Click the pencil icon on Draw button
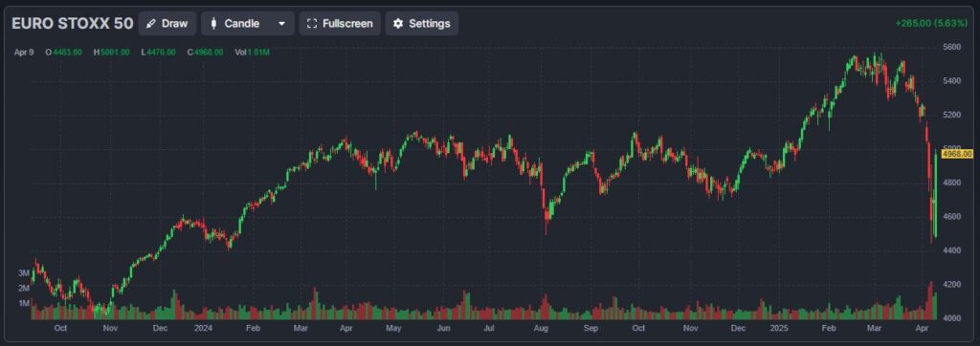The height and width of the screenshot is (346, 980). click(150, 24)
